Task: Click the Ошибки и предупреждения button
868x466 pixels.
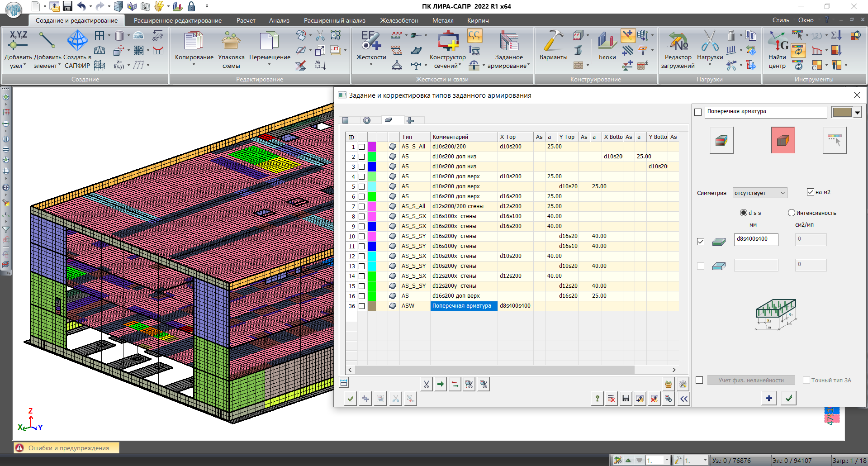Action: 67,448
